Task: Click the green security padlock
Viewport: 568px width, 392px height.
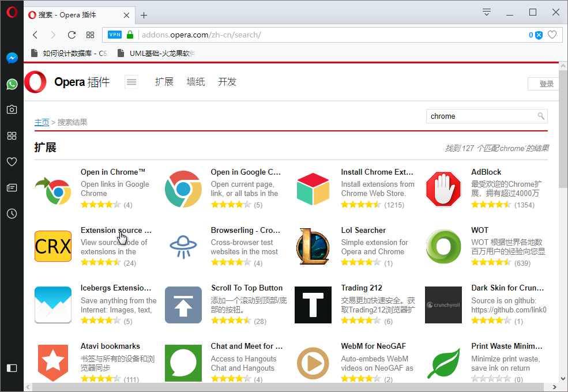Action: (130, 35)
